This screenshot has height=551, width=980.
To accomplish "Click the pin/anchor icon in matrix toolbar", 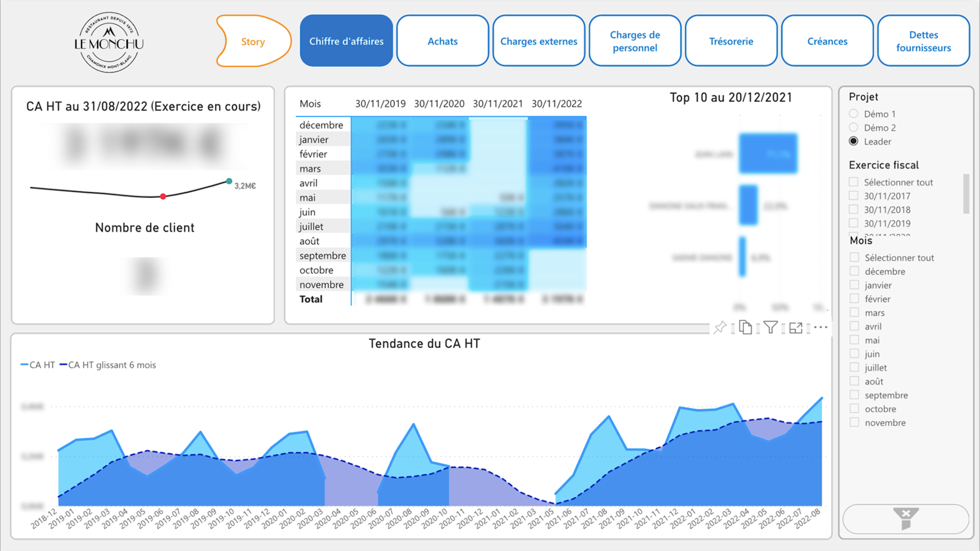I will 721,328.
